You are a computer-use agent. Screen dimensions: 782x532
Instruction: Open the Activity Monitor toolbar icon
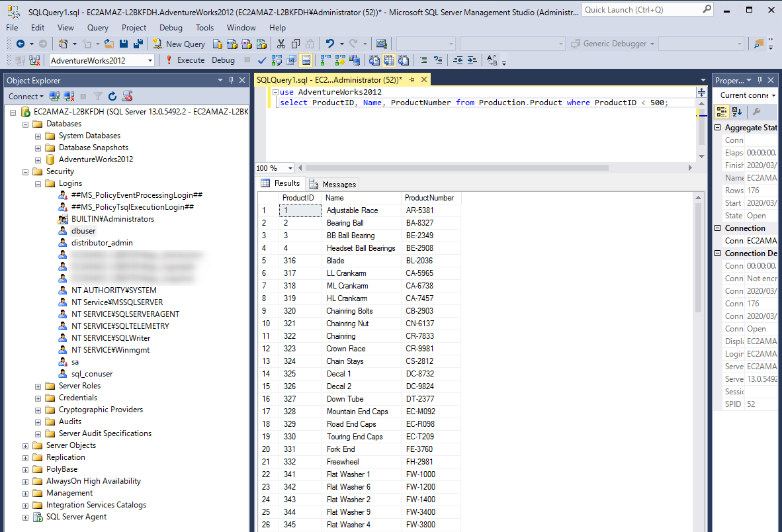(382, 44)
